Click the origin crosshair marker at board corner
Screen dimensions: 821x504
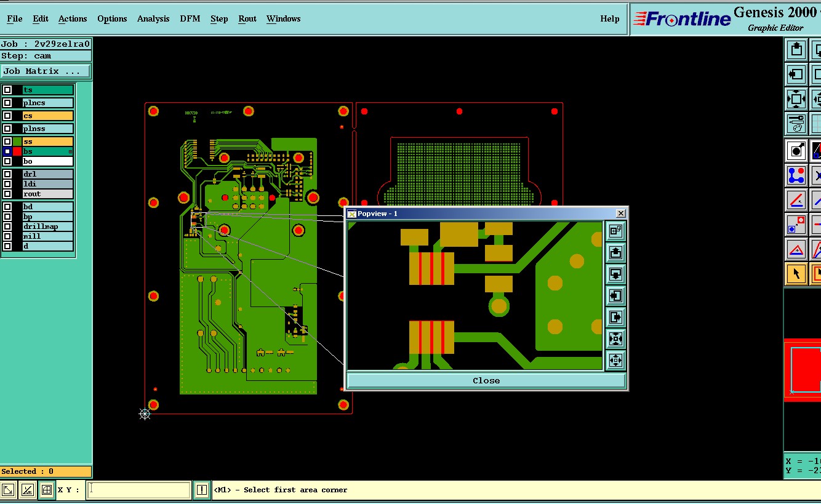point(145,414)
